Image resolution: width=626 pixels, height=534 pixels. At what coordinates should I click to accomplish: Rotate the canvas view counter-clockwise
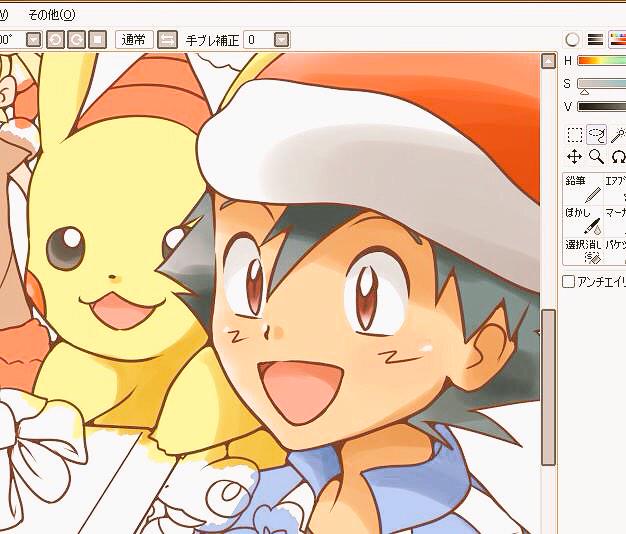(x=55, y=40)
